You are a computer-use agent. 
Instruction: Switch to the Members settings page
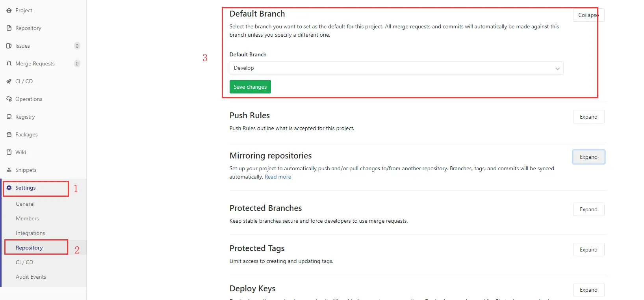click(x=27, y=218)
